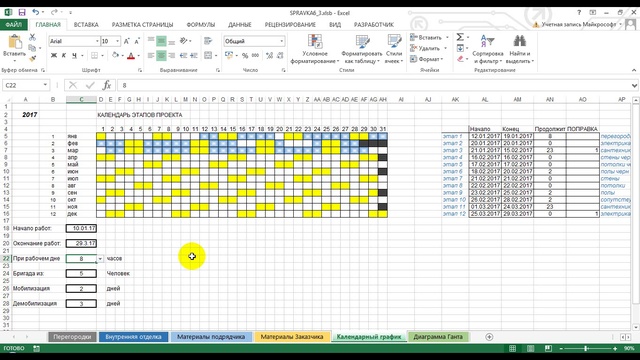The height and width of the screenshot is (360, 640).
Task: Expand the Name Box dropdown arrow
Action: 45,85
